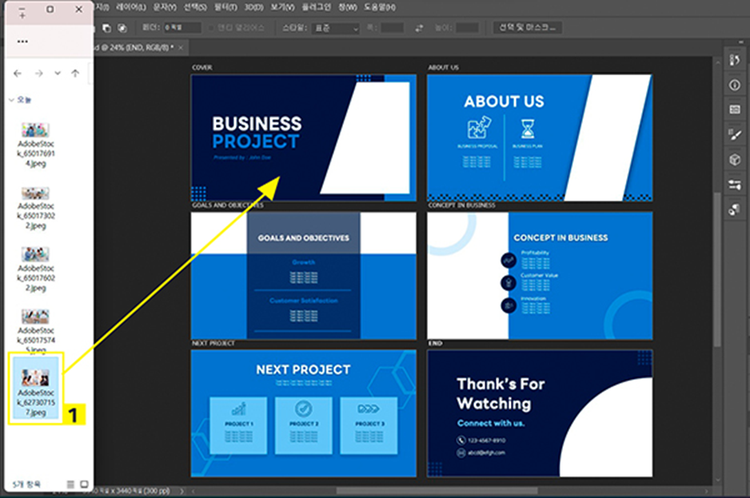
Task: Open the Properties panel icon in right dock
Action: coord(735,110)
